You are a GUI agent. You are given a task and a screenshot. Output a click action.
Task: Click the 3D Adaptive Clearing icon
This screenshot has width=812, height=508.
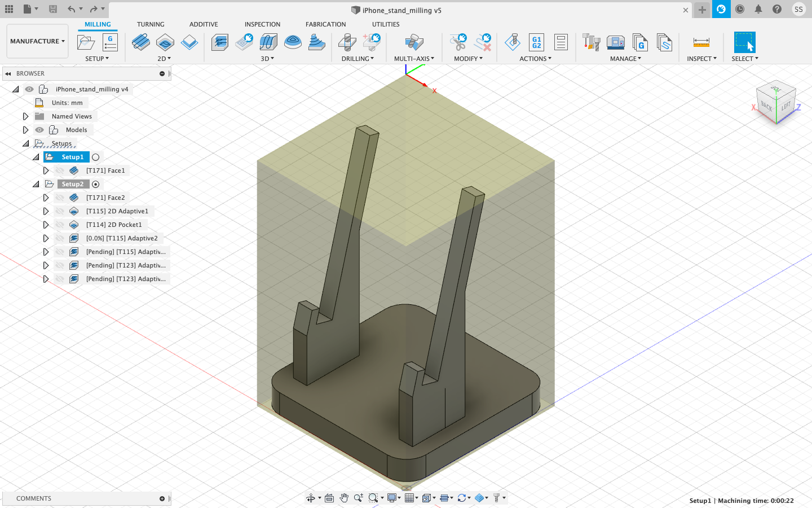coord(220,42)
